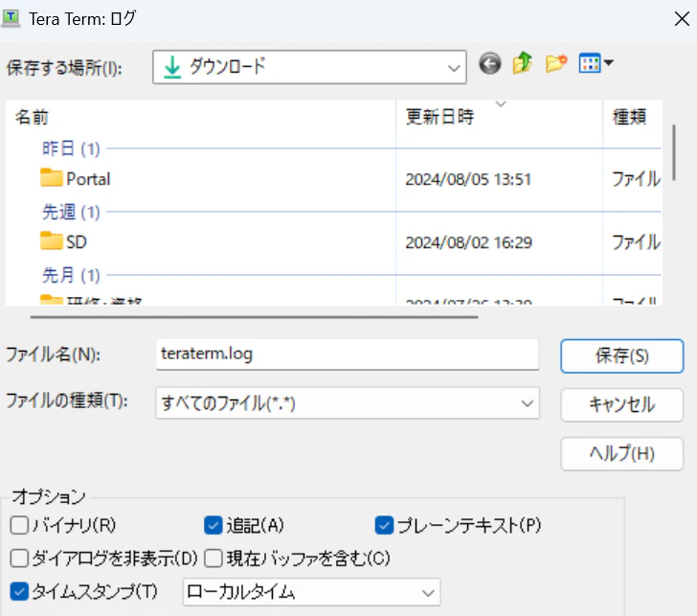This screenshot has height=616, width=697.
Task: Uncheck the タイムスタンプ(T) checkbox
Action: [x=19, y=591]
